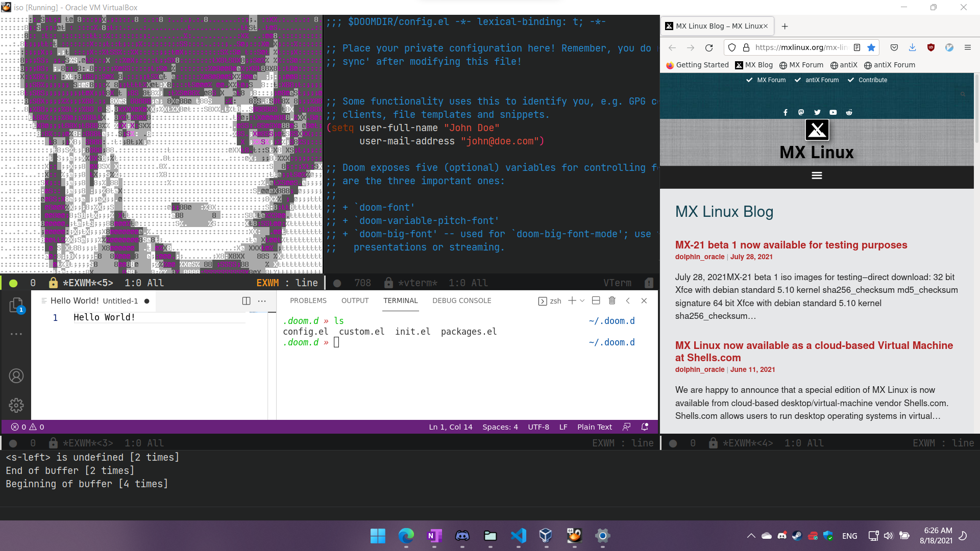Viewport: 980px width, 551px height.
Task: Reload the Firefox page
Action: coord(709,47)
